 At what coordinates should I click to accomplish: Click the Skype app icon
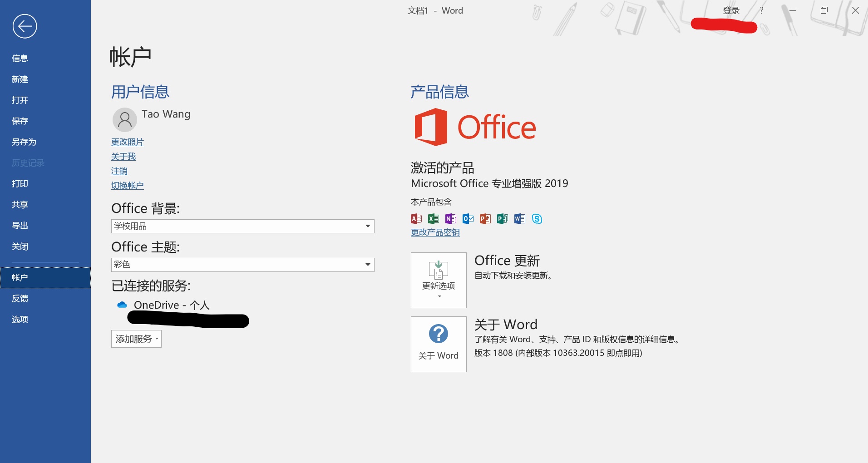(537, 219)
